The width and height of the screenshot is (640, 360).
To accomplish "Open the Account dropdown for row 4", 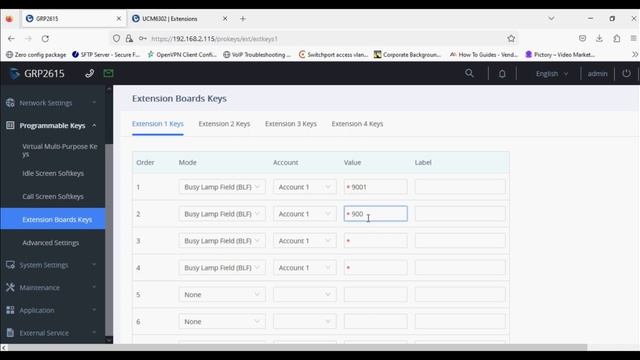I will pos(305,268).
